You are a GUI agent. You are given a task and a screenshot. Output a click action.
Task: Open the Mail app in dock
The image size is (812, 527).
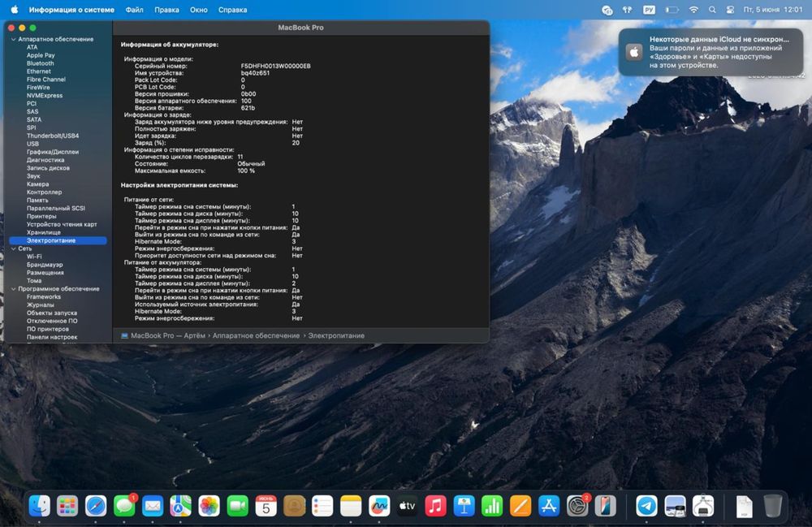click(153, 506)
